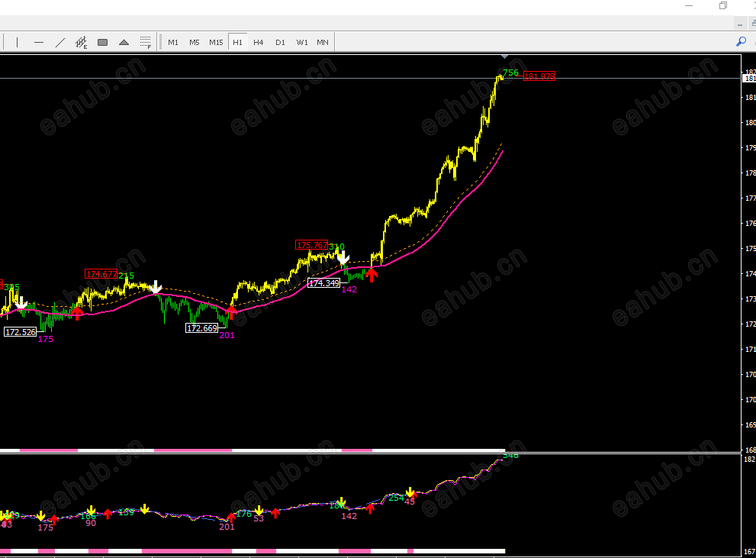Screen dimensions: 756x558
Task: Click the green 176 label in indicator window
Action: click(244, 514)
